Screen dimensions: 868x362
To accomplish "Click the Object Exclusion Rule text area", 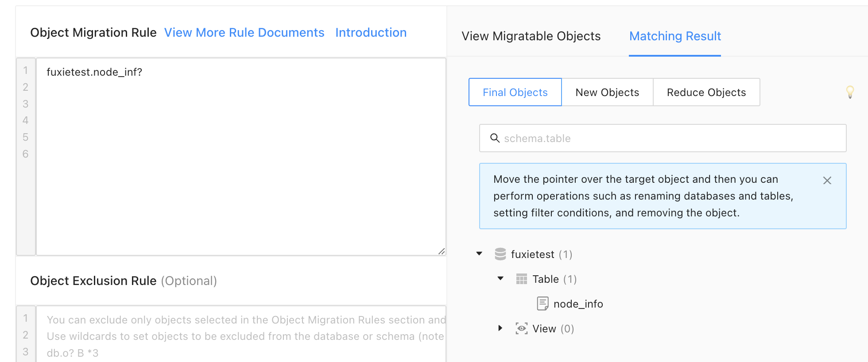I will pos(241,335).
